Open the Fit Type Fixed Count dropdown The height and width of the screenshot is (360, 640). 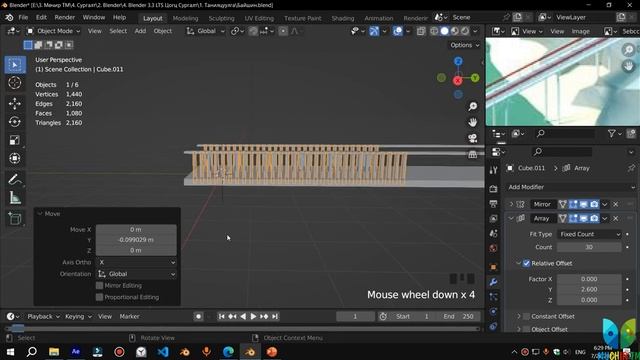(589, 234)
